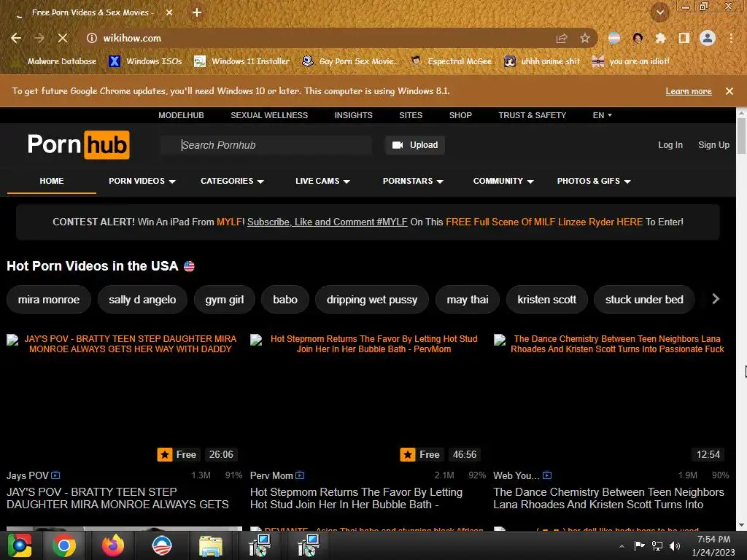This screenshot has width=747, height=560.
Task: Go back using the browser back arrow
Action: 16,38
